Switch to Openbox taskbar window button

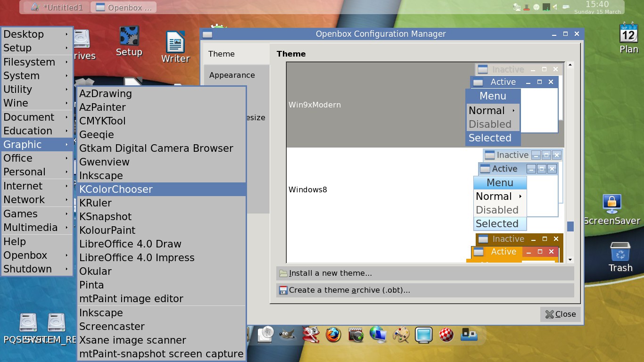tap(124, 7)
